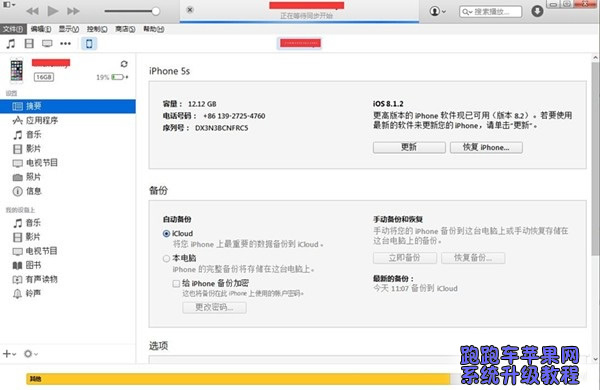Skip ahead with fast-forward button
The height and width of the screenshot is (390, 600).
tap(73, 11)
